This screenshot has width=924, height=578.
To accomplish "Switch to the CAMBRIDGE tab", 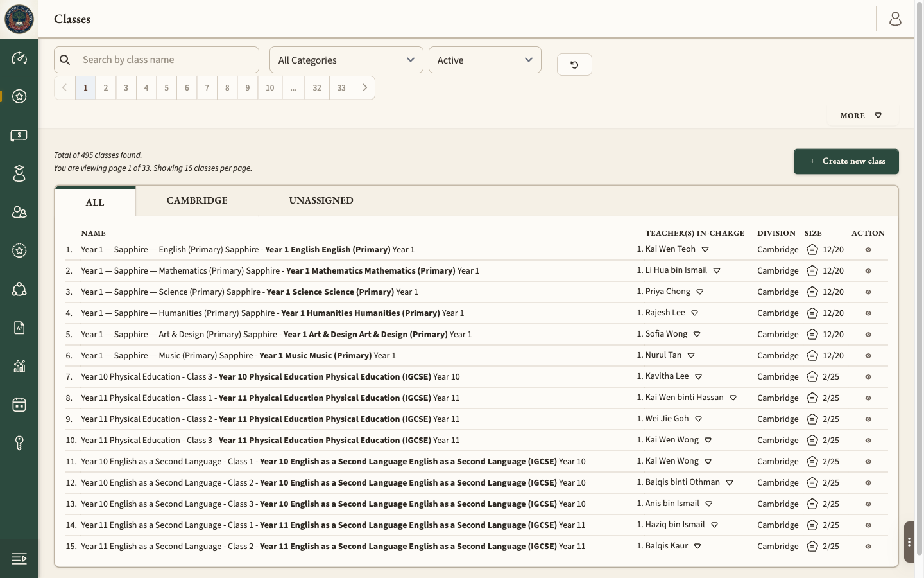I will click(x=197, y=200).
